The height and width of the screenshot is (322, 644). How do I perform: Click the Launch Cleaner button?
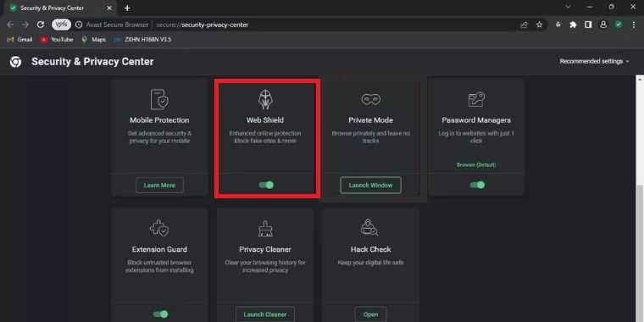coord(265,314)
